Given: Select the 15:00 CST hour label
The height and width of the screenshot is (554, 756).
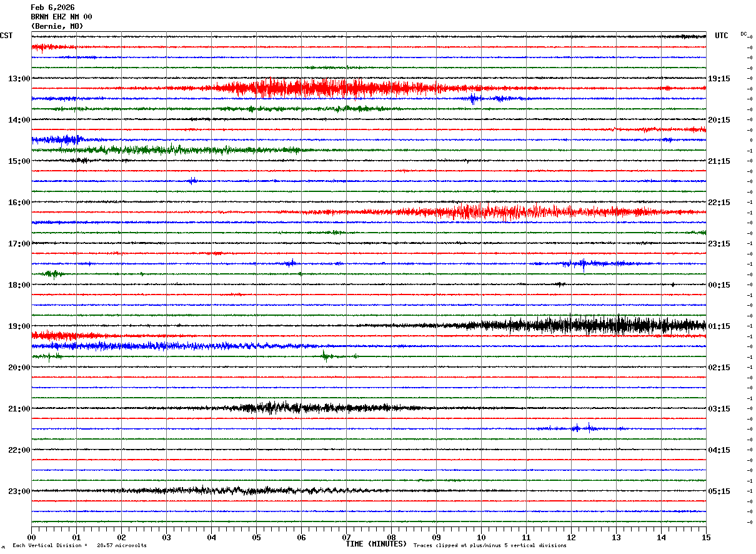Looking at the screenshot, I should [x=19, y=161].
